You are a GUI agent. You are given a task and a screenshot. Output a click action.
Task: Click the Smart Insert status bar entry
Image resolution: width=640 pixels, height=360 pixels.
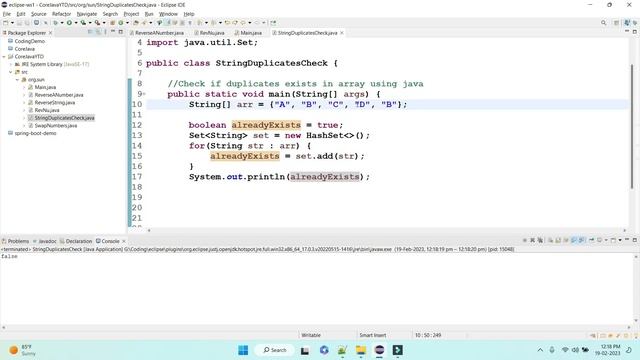(x=372, y=335)
